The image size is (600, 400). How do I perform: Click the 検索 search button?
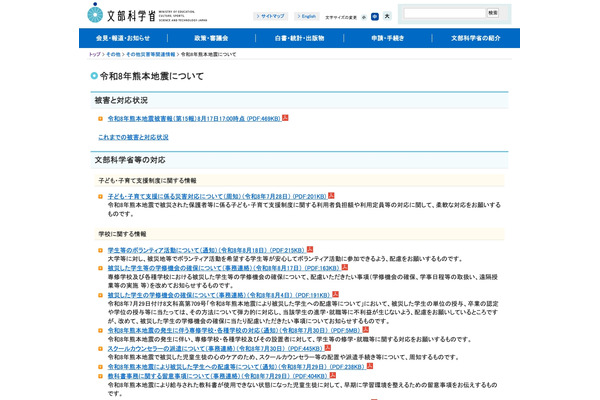[x=493, y=13]
